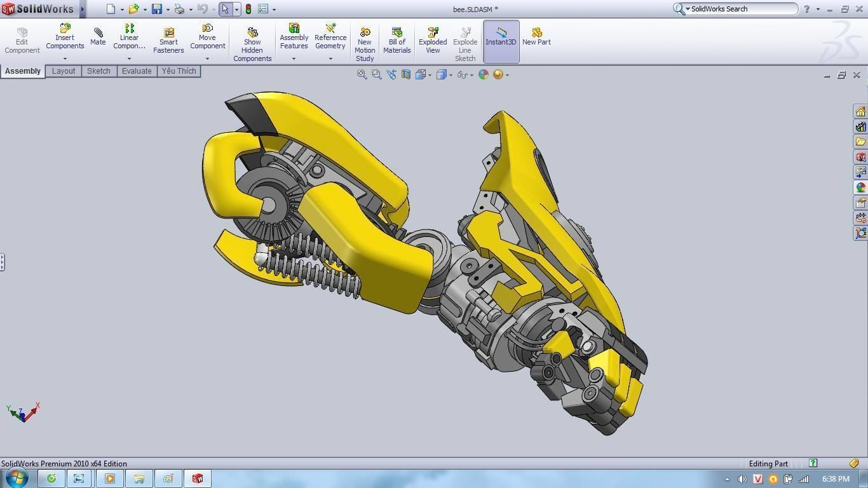Switch to the Evaluate tab
Screen dimensions: 868x488
[137, 71]
